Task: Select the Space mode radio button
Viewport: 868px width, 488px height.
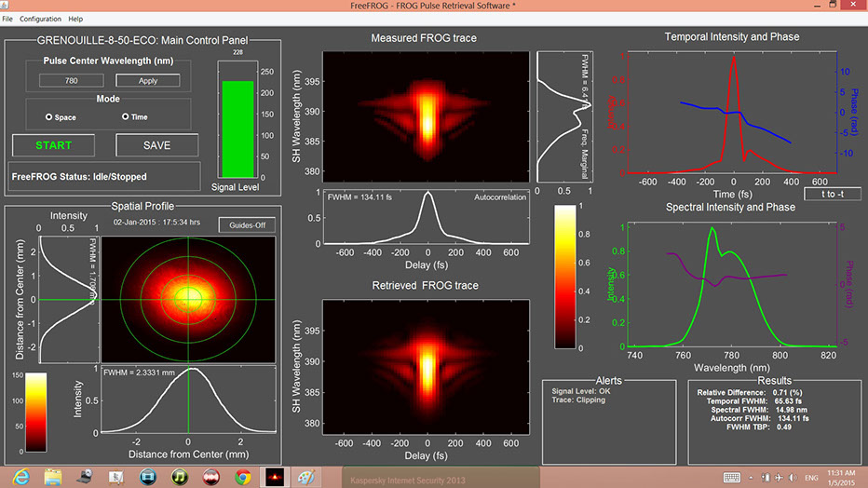Action: pos(48,117)
